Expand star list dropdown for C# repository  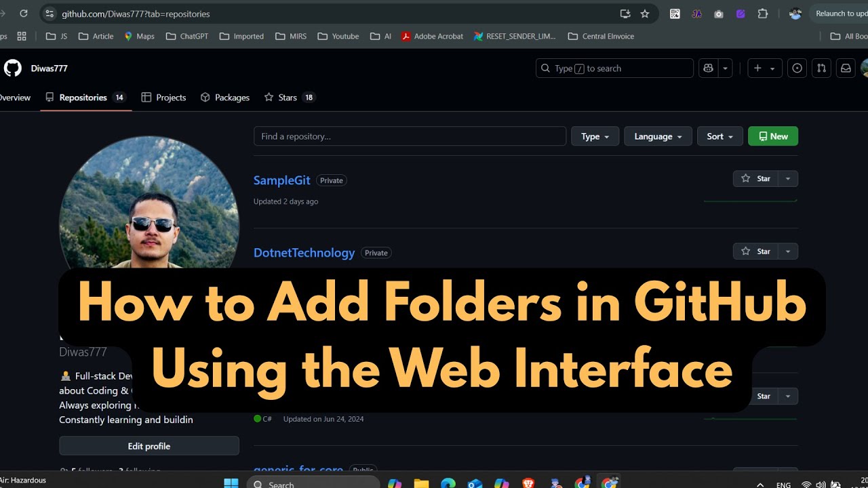[x=788, y=396]
